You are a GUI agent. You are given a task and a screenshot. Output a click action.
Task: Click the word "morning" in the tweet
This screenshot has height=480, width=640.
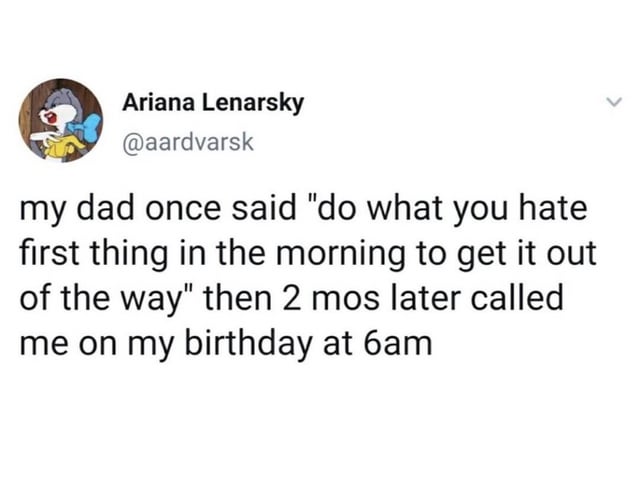point(341,253)
